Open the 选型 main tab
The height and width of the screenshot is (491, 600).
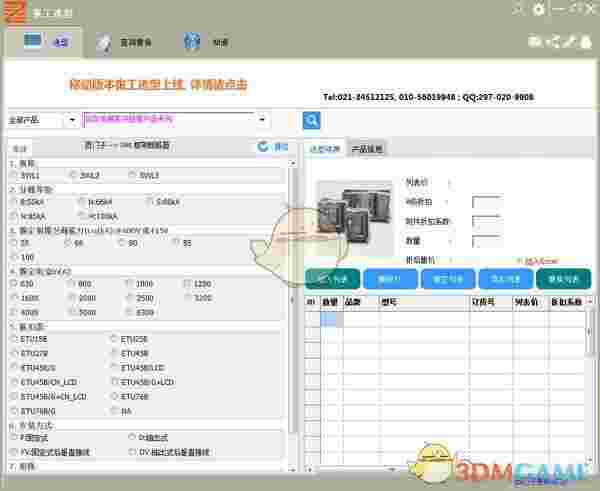tap(44, 41)
